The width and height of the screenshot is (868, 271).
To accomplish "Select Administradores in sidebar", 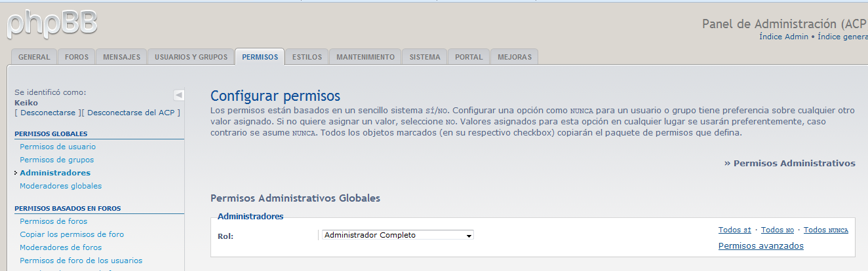I will coord(55,173).
